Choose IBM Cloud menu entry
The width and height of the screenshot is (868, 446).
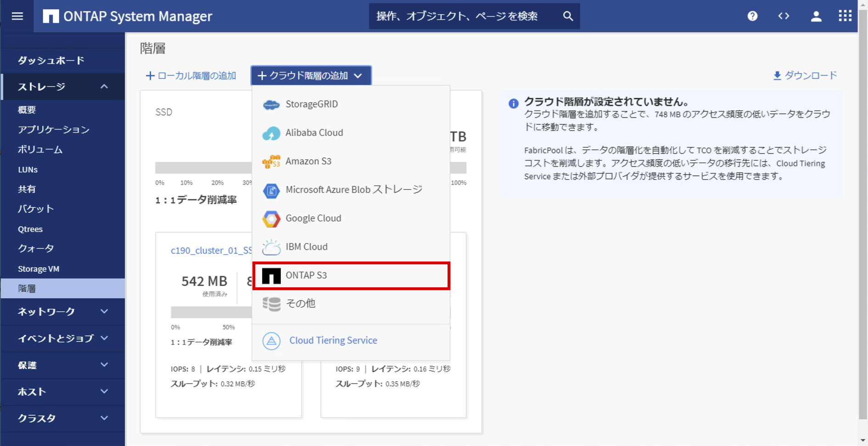[x=351, y=246]
